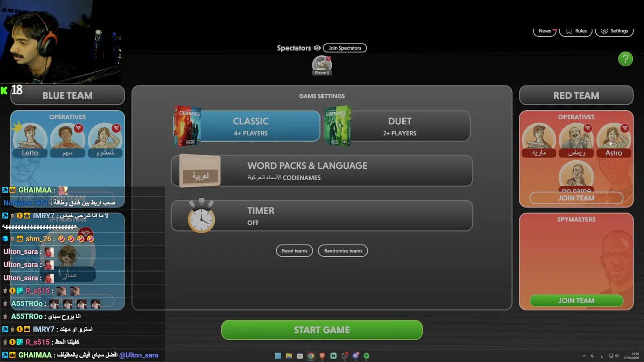
Task: Select Duet 2+ players mode
Action: (399, 126)
